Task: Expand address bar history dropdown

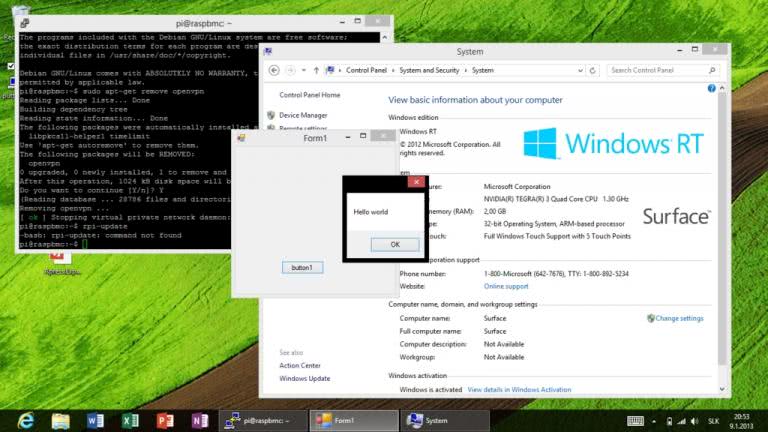Action: pos(580,71)
